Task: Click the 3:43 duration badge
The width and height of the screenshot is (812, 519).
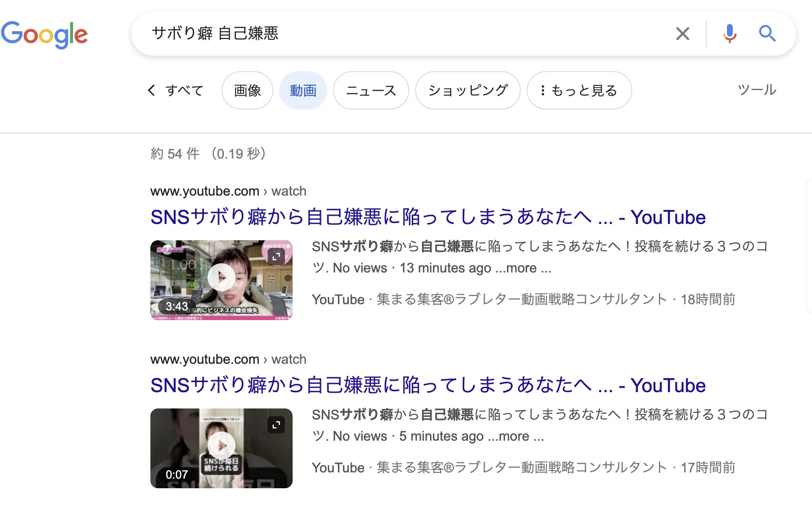Action: [177, 306]
